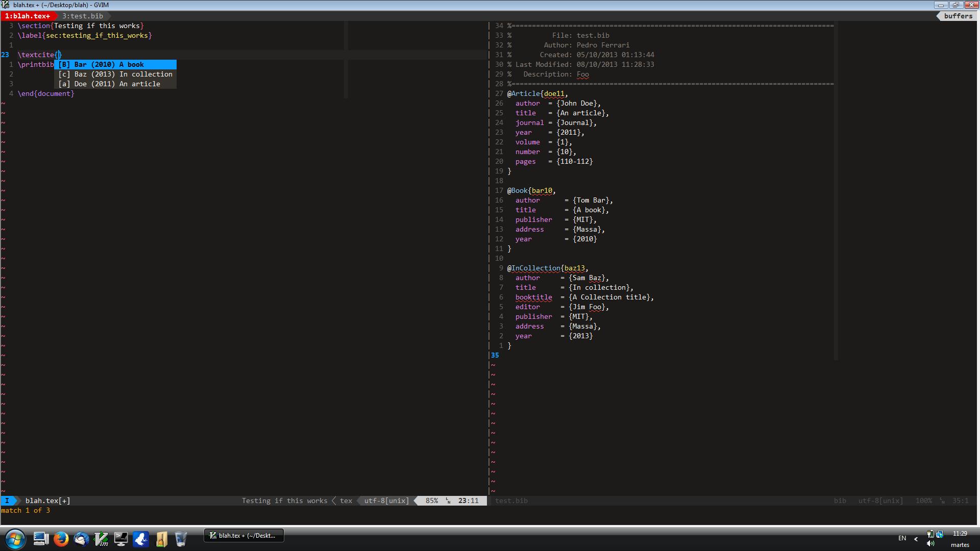980x551 pixels.
Task: Click 'year = {2010}' line
Action: (556, 239)
